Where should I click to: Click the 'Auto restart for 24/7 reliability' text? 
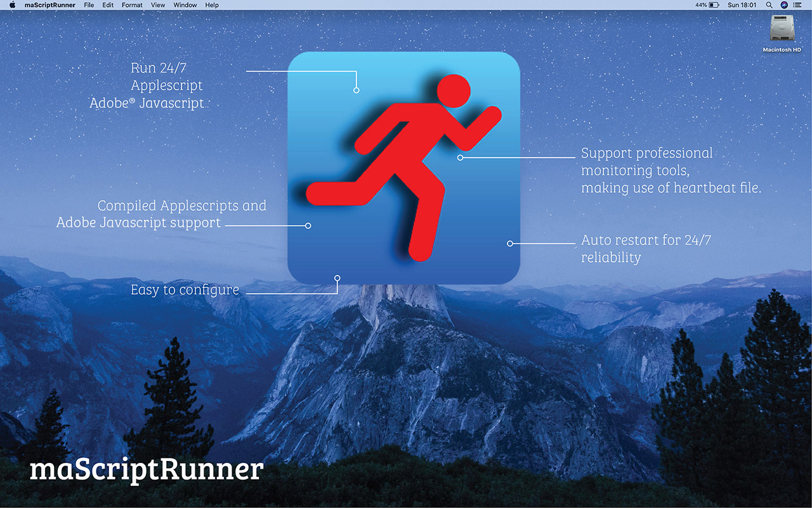pyautogui.click(x=646, y=248)
